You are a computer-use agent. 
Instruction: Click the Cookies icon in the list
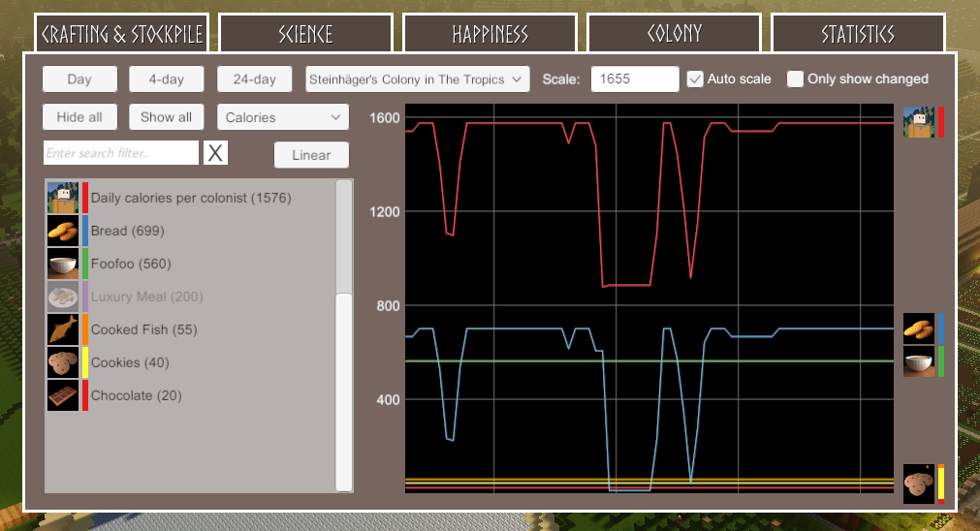(63, 362)
